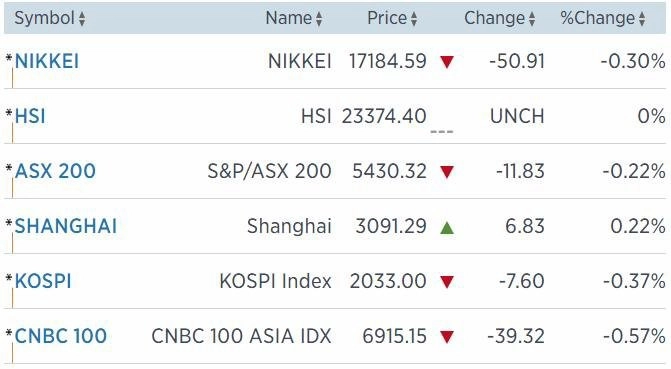Sort table by Change column arrows
This screenshot has width=671, height=369.
[x=532, y=19]
